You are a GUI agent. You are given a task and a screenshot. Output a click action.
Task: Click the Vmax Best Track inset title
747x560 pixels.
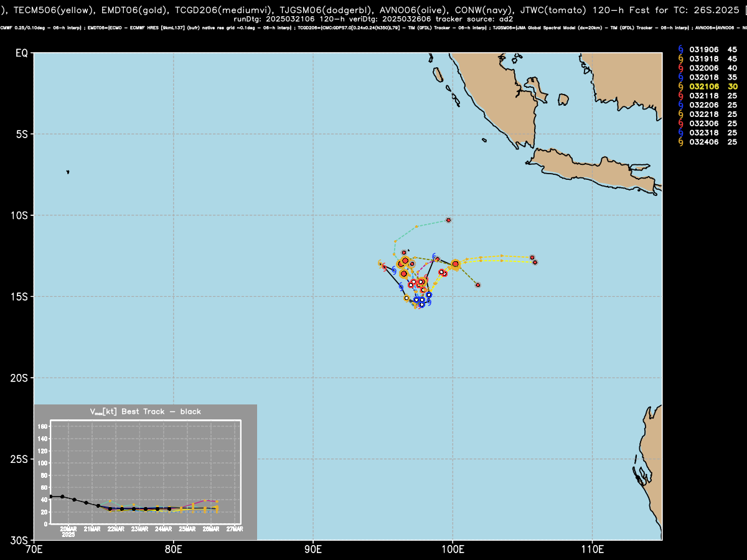[x=145, y=411]
